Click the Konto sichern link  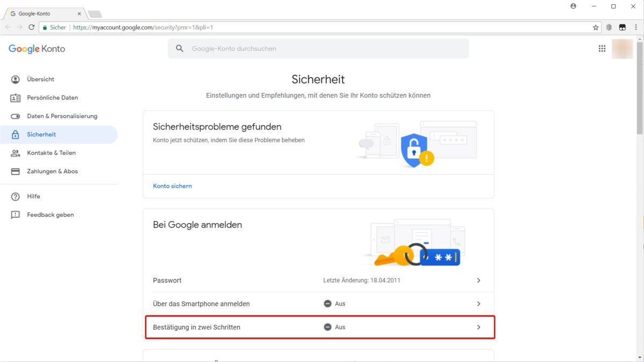coord(172,186)
